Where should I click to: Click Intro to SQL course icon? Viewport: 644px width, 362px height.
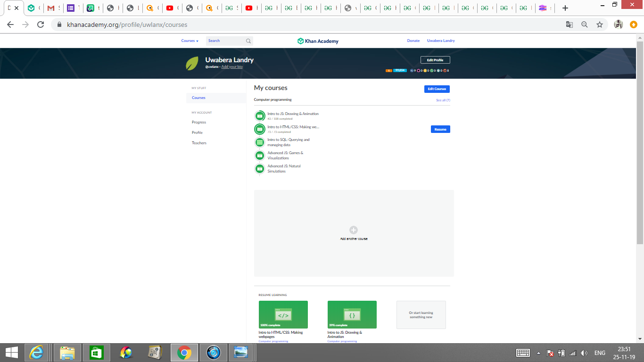[259, 142]
